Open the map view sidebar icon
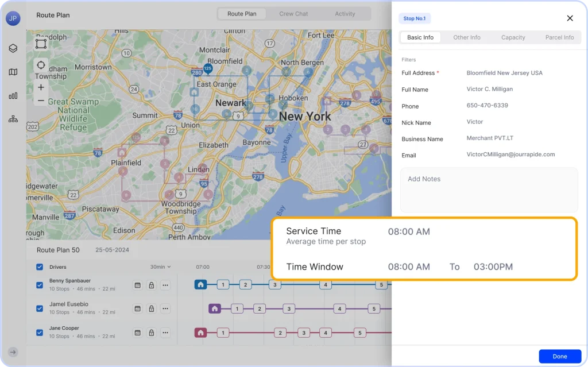588x367 pixels. [x=13, y=72]
